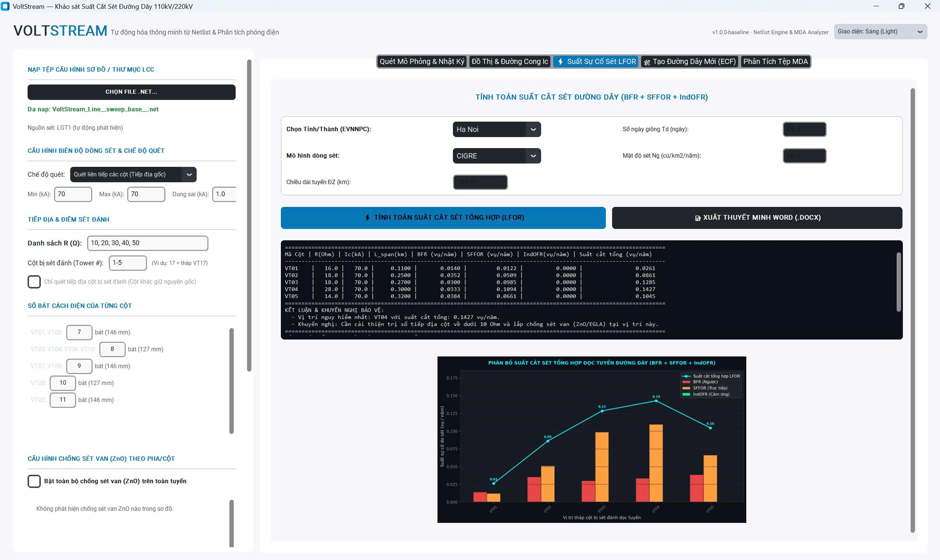Click the Cột bị sét đánh tower field
940x560 pixels.
pos(128,263)
